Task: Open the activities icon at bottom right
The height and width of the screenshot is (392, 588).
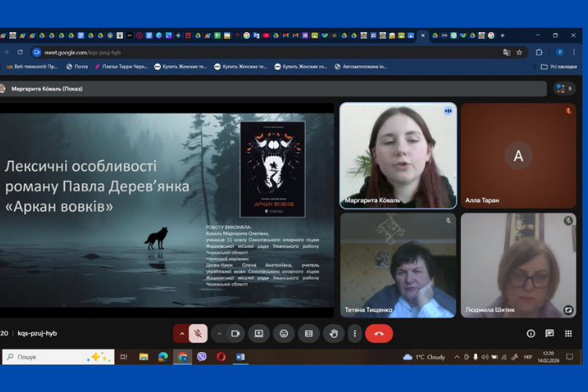Action: pyautogui.click(x=568, y=333)
